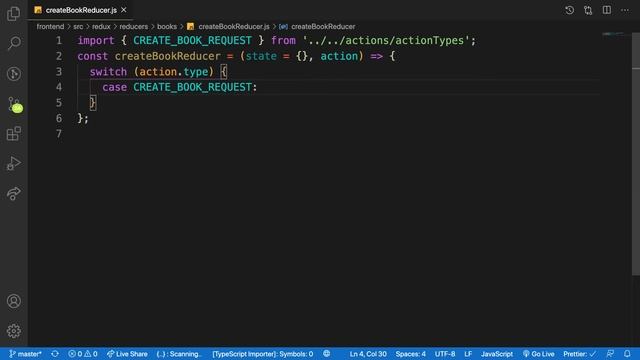Select the createBookReducer.js editor tab
The image size is (640, 360).
pyautogui.click(x=80, y=10)
